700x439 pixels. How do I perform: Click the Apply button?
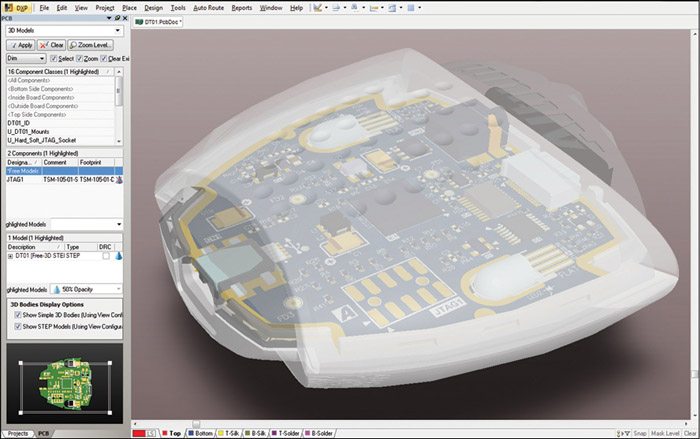(x=21, y=45)
